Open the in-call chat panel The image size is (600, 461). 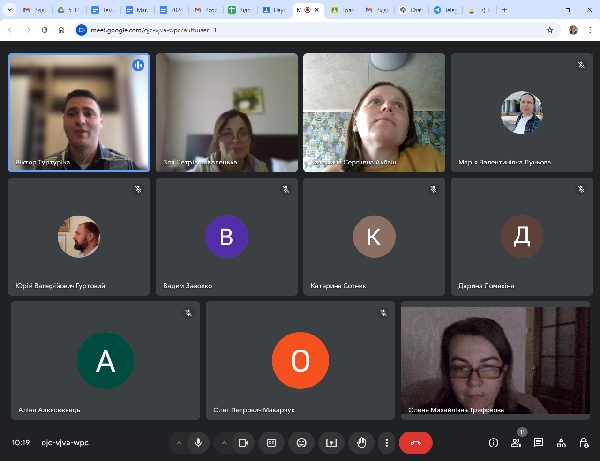point(538,442)
